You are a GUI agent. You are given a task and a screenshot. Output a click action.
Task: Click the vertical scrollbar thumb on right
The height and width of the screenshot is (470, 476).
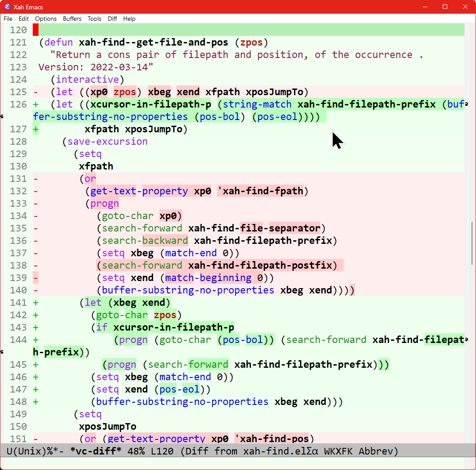[472, 243]
